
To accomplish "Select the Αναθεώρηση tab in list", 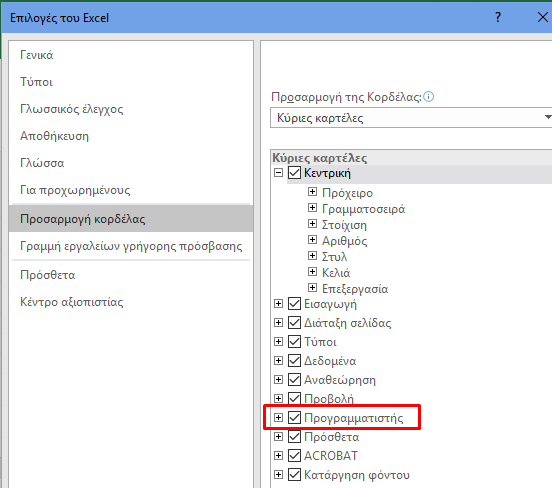I will pos(340,380).
